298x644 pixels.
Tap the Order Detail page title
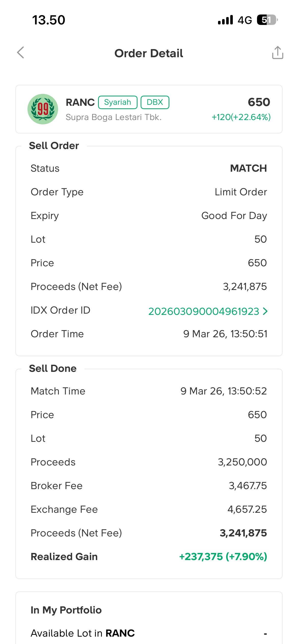(149, 53)
